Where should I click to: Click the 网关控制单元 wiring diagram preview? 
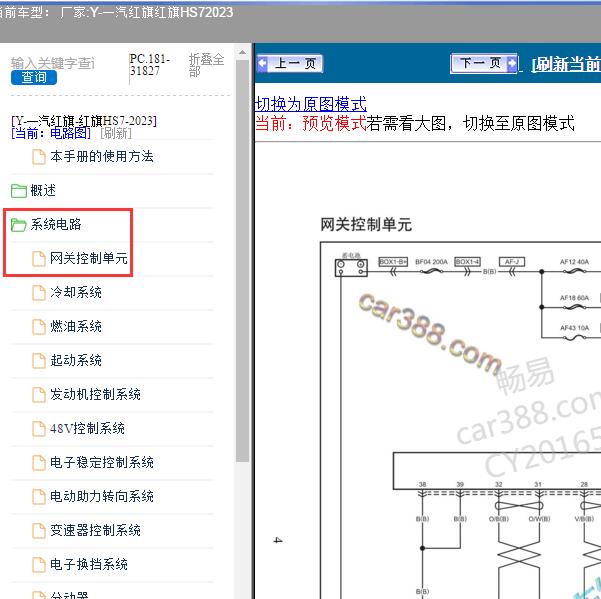point(460,420)
